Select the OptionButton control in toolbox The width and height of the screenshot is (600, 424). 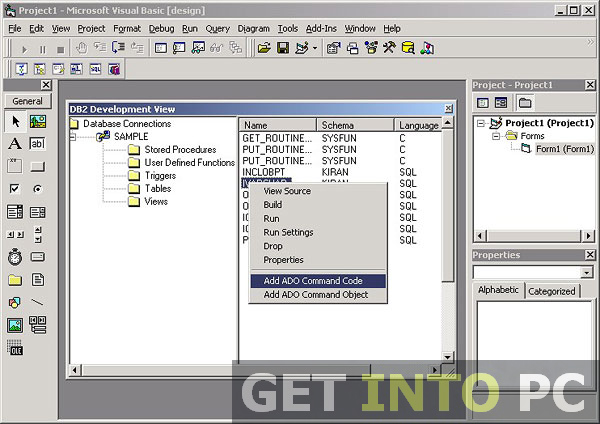38,189
